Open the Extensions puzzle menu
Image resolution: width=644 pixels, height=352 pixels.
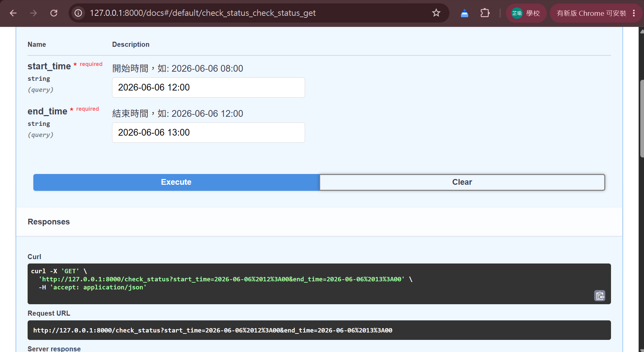(x=485, y=13)
